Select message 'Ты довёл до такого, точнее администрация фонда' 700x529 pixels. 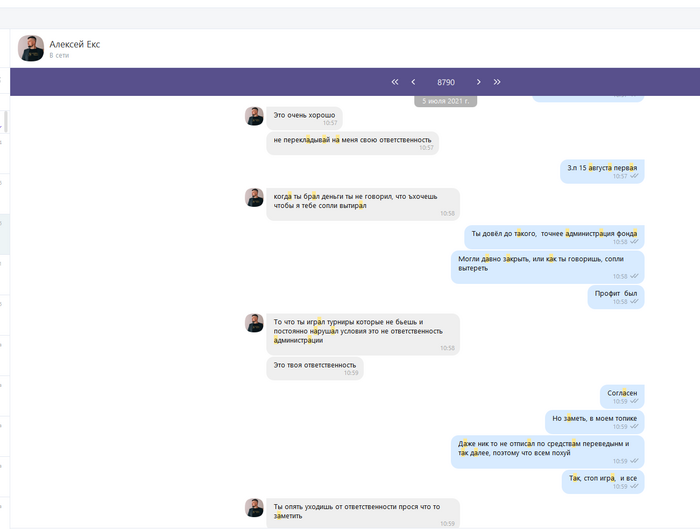pos(554,237)
